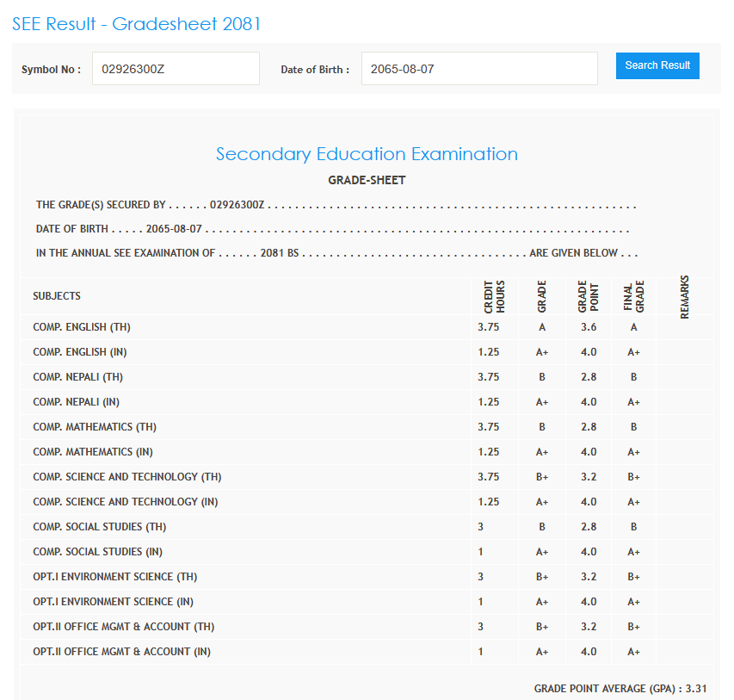Select the CREDIT HOURS column header
Screen dimensions: 734x700
[x=494, y=296]
